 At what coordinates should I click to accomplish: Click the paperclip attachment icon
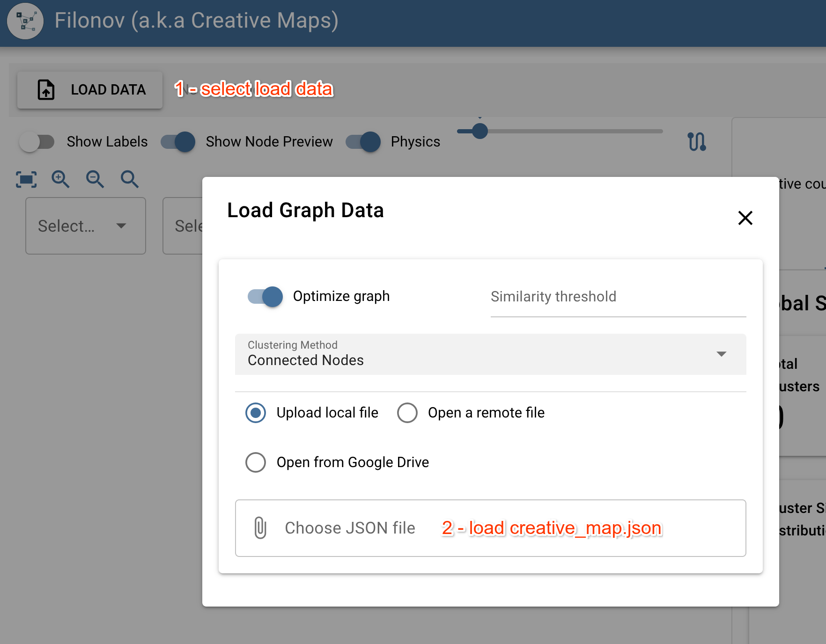(x=260, y=528)
